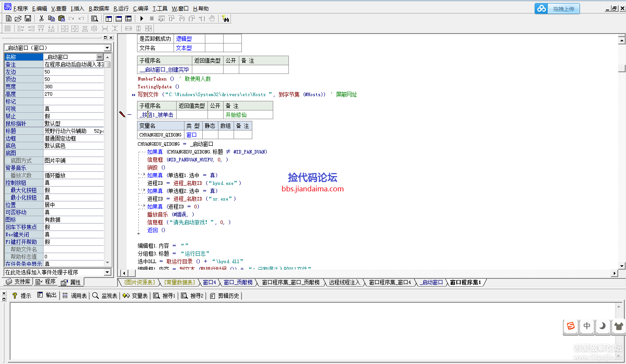Viewport: 626px width, 364px height.
Task: Click the code editor vertical scrollbar thumb
Action: click(x=622, y=69)
